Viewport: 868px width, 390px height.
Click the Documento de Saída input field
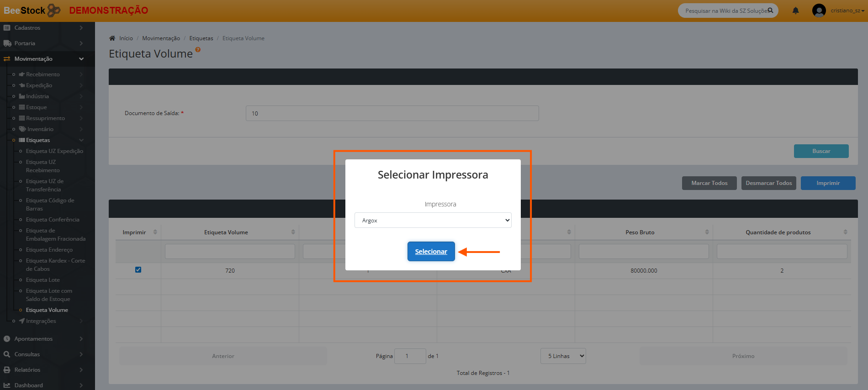[392, 113]
